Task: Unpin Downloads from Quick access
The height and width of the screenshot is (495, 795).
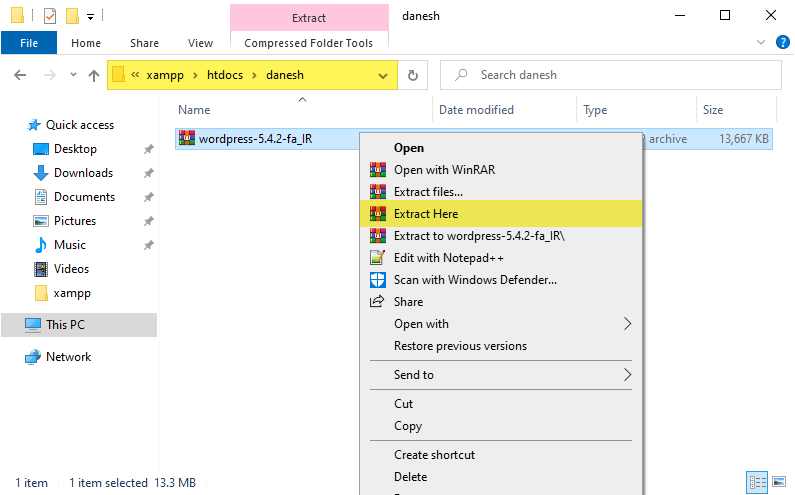Action: coord(148,173)
